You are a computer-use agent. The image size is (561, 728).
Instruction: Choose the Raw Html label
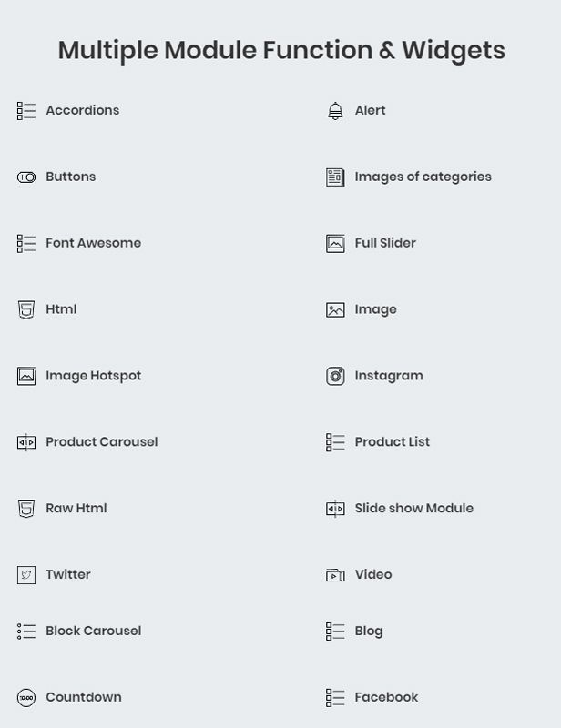click(x=76, y=509)
